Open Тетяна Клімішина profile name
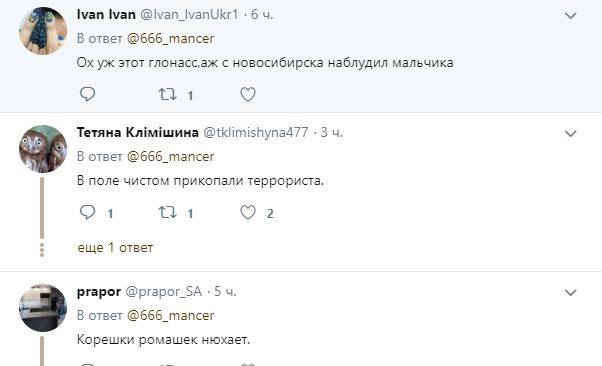The height and width of the screenshot is (366, 602). (x=138, y=132)
